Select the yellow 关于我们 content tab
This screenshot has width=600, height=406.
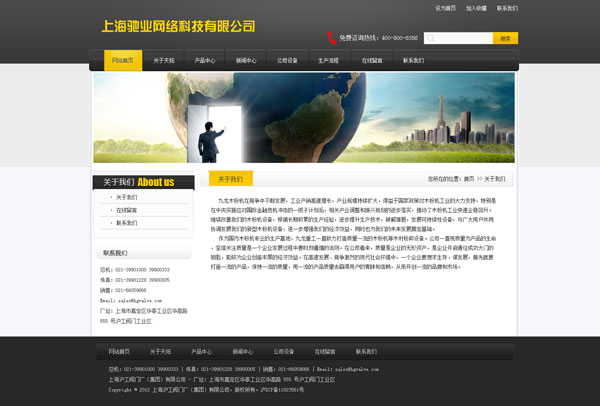(231, 179)
